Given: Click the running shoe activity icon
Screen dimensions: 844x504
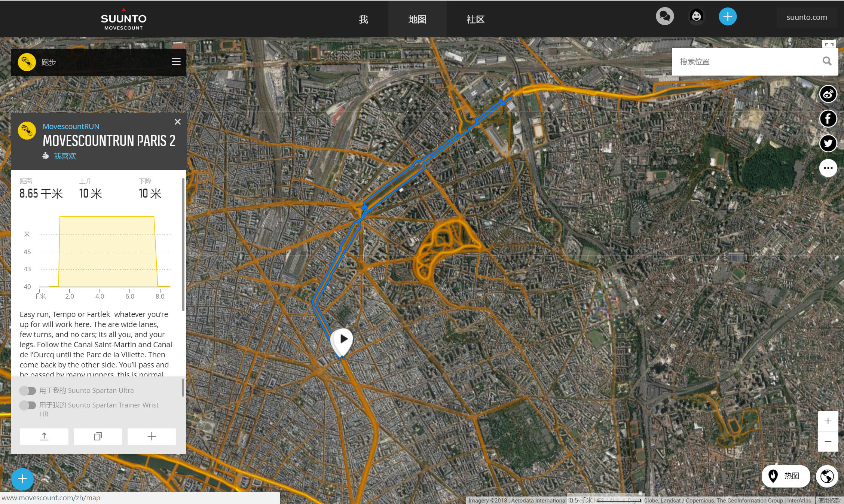Looking at the screenshot, I should (x=27, y=62).
